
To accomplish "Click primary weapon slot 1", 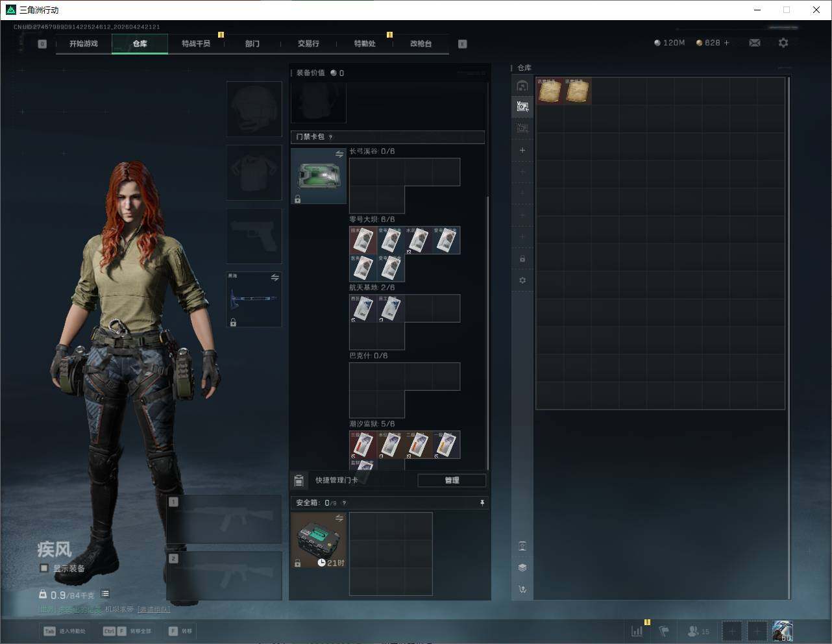I will point(225,519).
